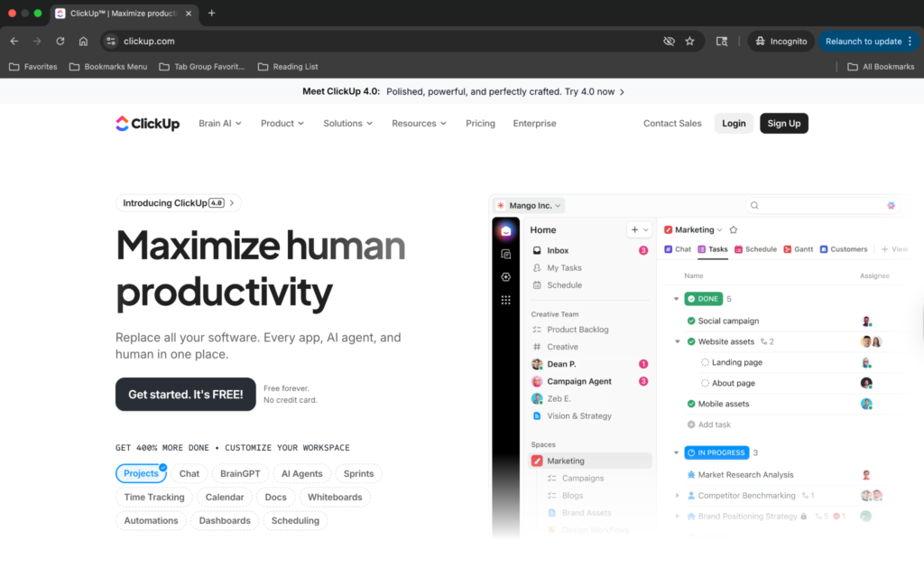Open the Resources dropdown menu
The height and width of the screenshot is (578, 924).
click(419, 123)
